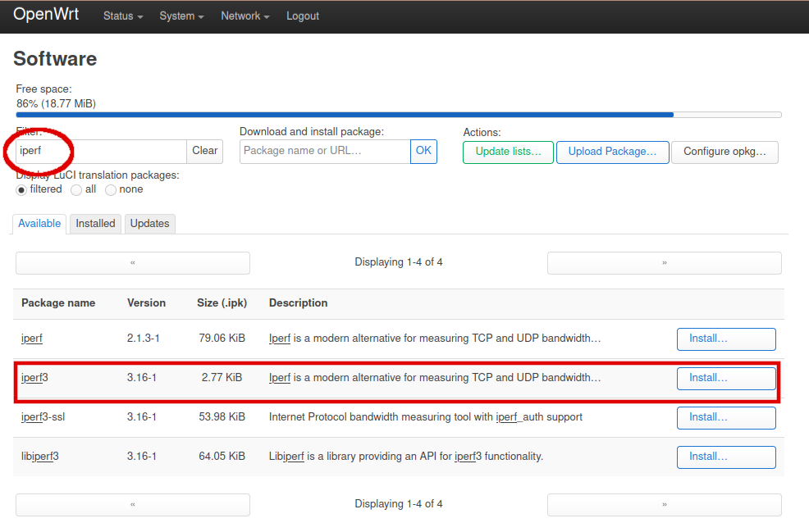Screen dimensions: 809x532
Task: Switch to the Updates tab
Action: tap(149, 224)
